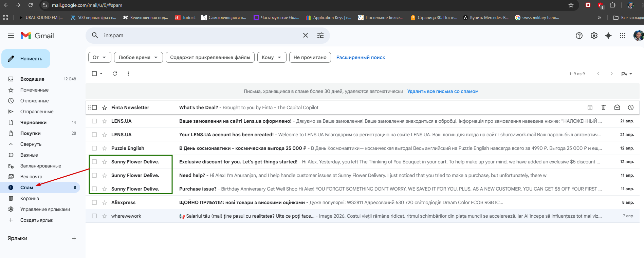Screen dimensions: 644x258
Task: Star the AliExpress email
Action: [105, 202]
